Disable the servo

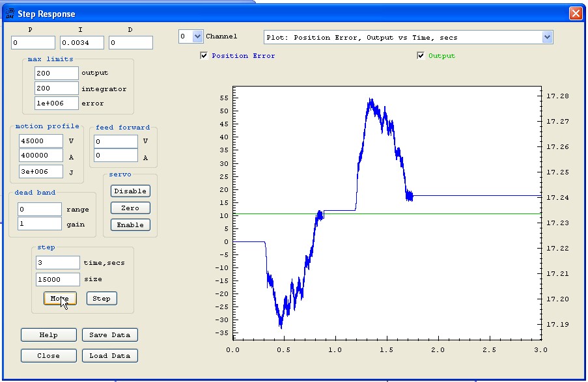point(130,191)
